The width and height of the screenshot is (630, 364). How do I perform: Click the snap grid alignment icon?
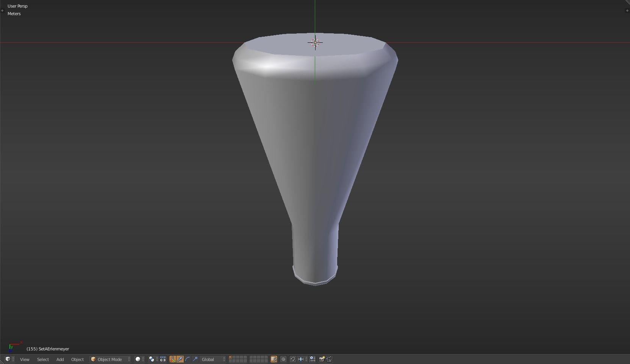pyautogui.click(x=313, y=359)
